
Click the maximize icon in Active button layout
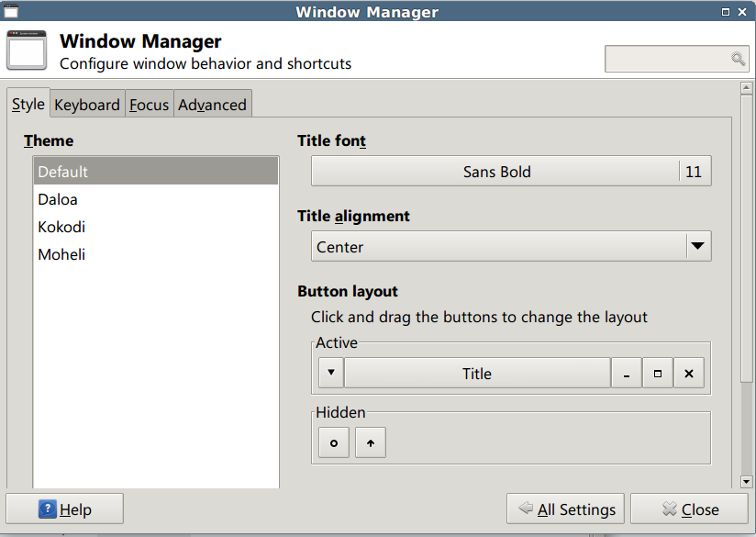click(x=658, y=374)
